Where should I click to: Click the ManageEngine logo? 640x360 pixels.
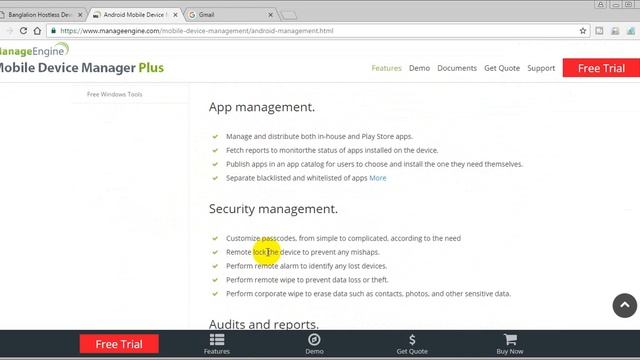(x=33, y=50)
